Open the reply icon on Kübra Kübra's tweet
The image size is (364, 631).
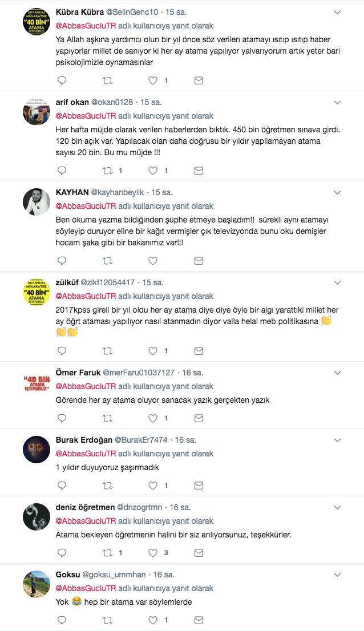click(x=62, y=80)
